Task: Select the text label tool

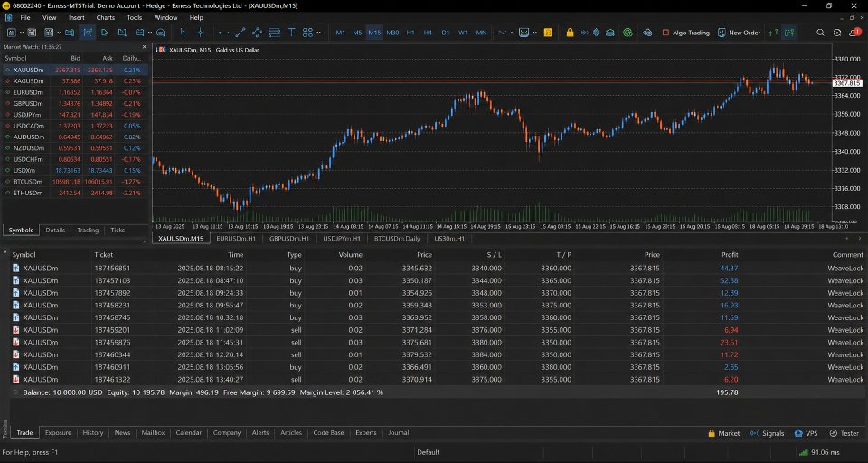Action: click(291, 33)
